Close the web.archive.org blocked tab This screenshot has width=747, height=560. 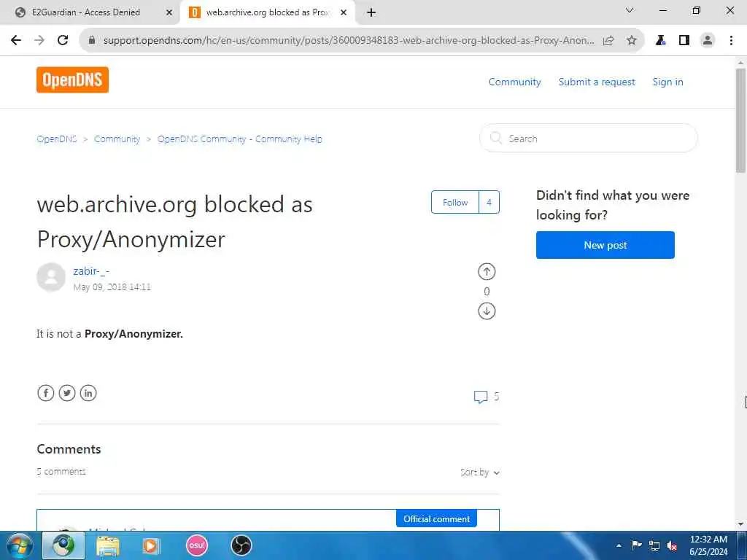click(344, 13)
